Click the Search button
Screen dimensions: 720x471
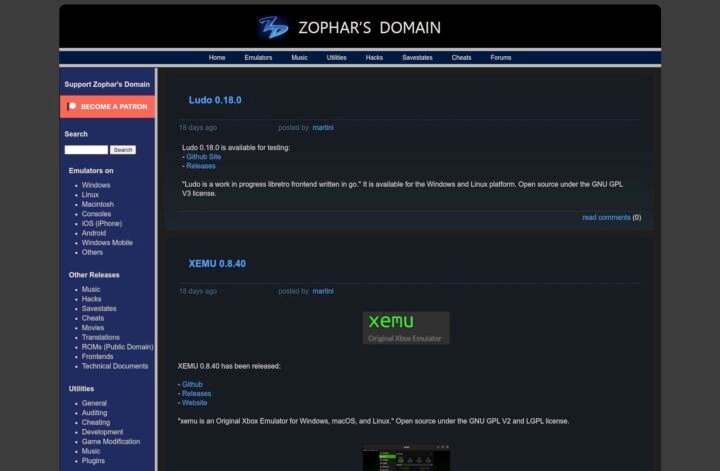pyautogui.click(x=123, y=150)
